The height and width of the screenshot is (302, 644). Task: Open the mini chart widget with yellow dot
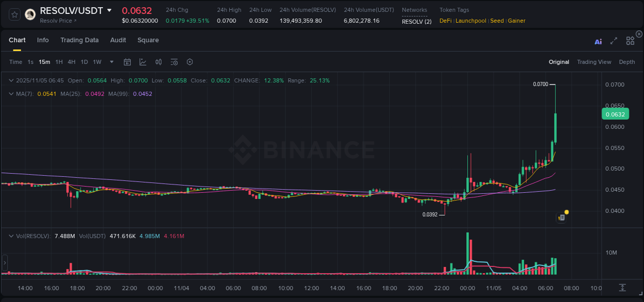point(562,217)
